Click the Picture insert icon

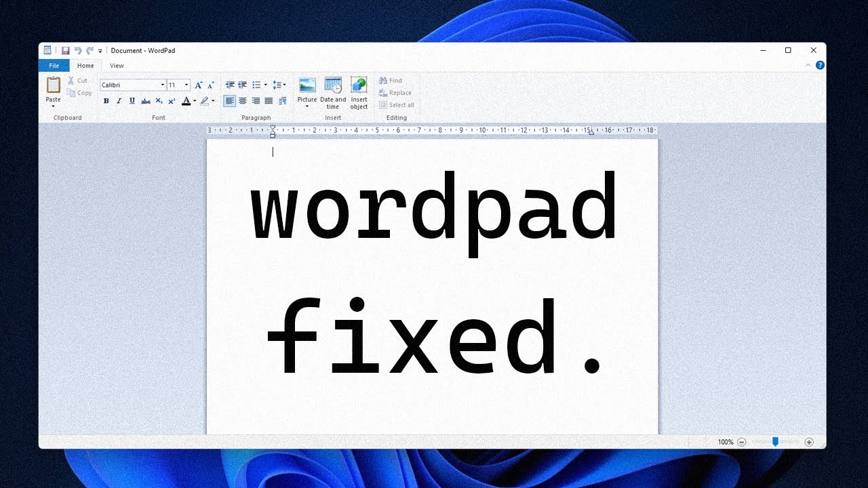tap(307, 85)
